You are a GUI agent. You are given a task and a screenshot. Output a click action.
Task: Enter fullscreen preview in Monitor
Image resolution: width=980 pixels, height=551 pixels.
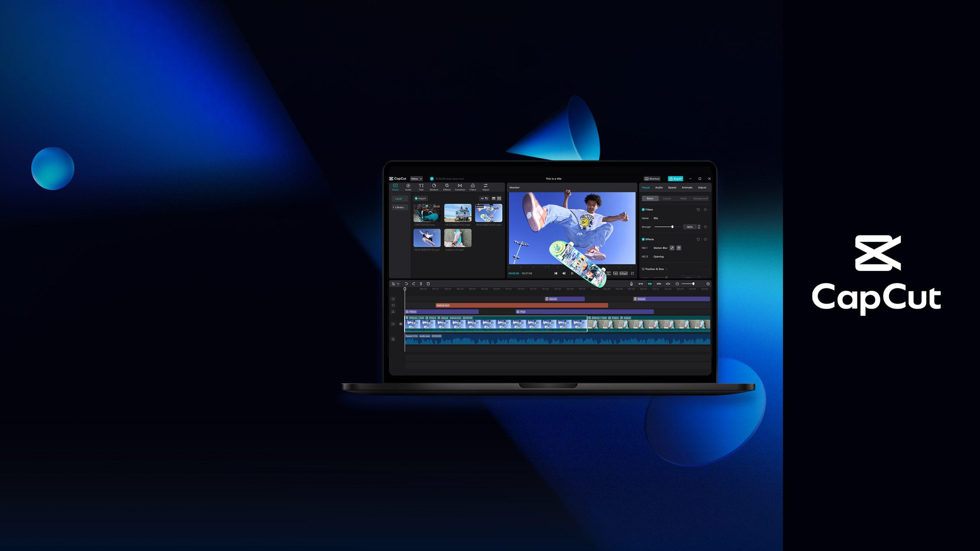(x=632, y=273)
